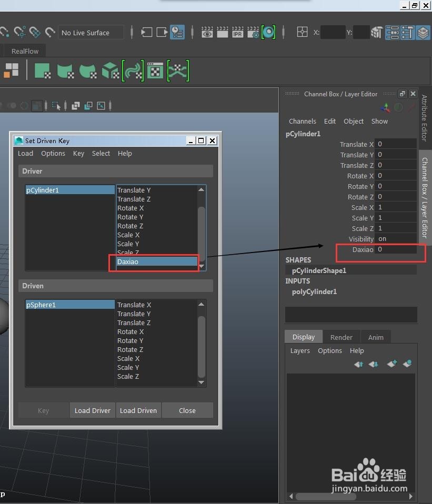Open the Layer Editor Options menu

point(330,351)
